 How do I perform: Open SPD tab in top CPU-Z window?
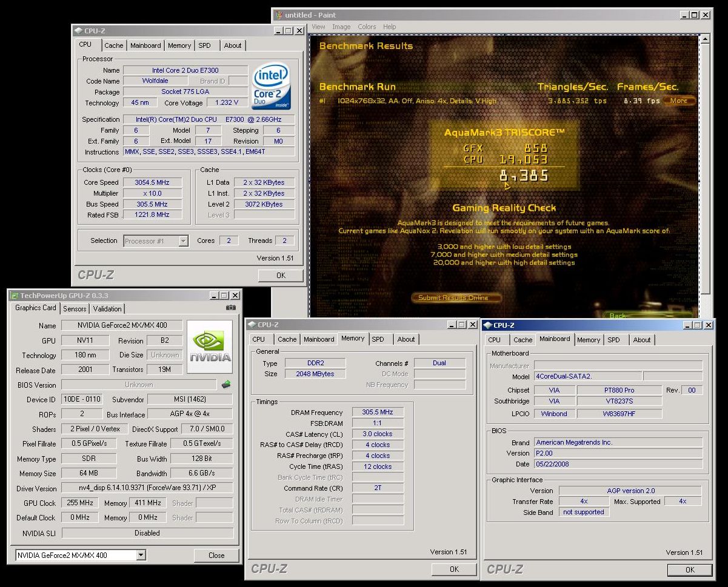(x=205, y=45)
